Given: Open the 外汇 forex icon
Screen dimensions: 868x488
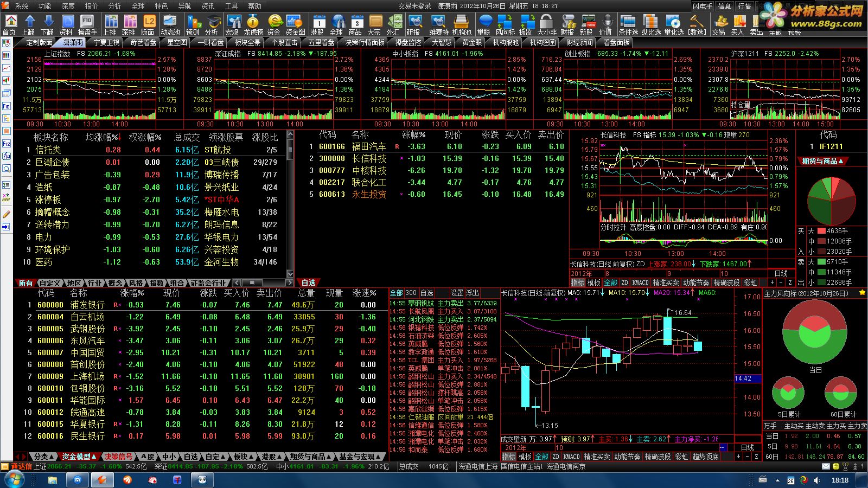Looking at the screenshot, I should [394, 24].
